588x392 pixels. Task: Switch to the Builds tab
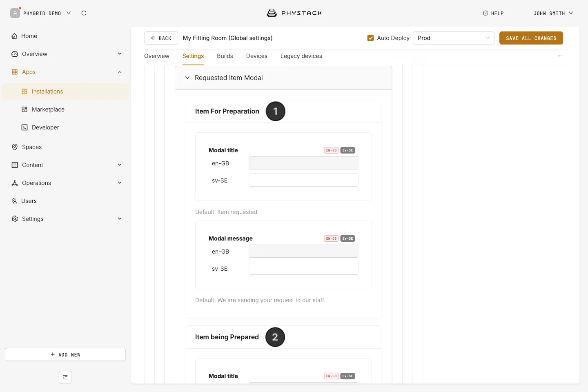[225, 56]
